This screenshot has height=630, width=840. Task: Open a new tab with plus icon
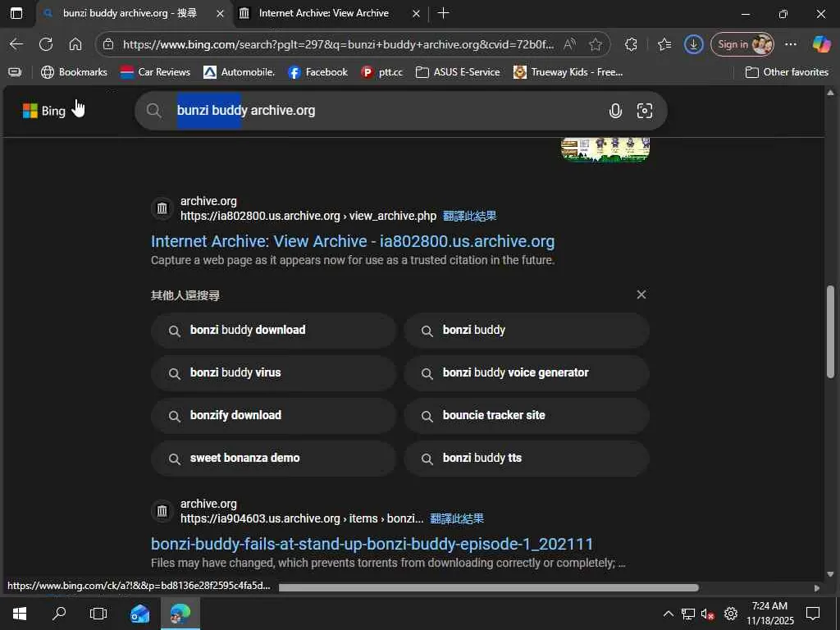(443, 13)
